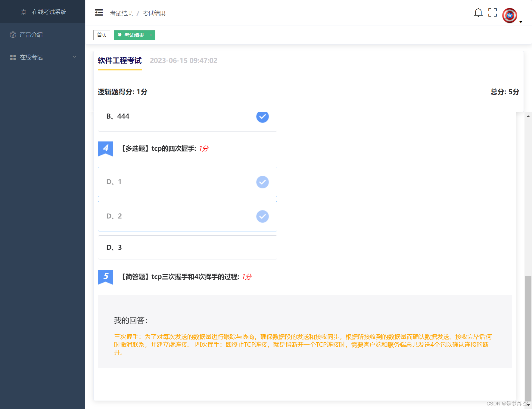This screenshot has width=532, height=409.
Task: Select the 考试结果 green tab
Action: [x=134, y=35]
